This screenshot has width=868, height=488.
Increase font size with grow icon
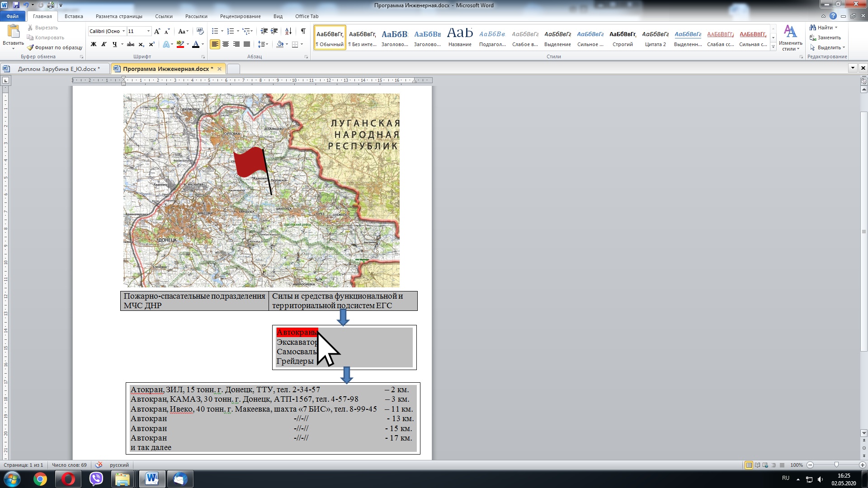pyautogui.click(x=157, y=31)
